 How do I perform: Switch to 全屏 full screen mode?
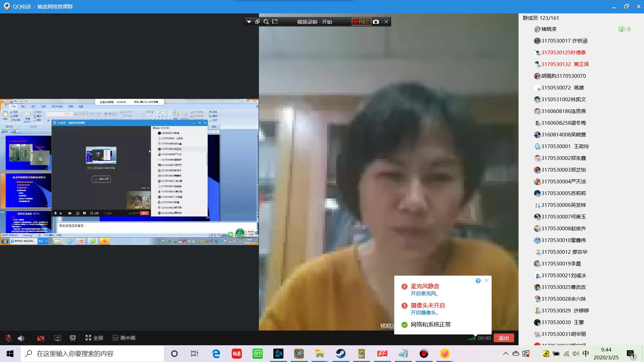(x=94, y=338)
